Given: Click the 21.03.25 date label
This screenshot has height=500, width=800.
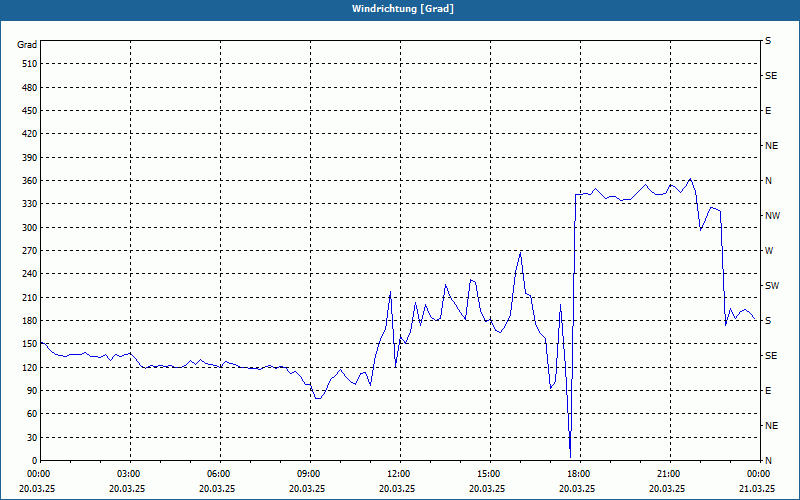Looking at the screenshot, I should pyautogui.click(x=757, y=488).
